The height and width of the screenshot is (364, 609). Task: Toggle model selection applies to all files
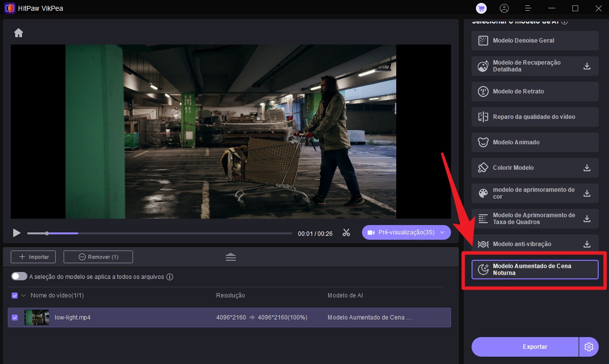coord(19,276)
